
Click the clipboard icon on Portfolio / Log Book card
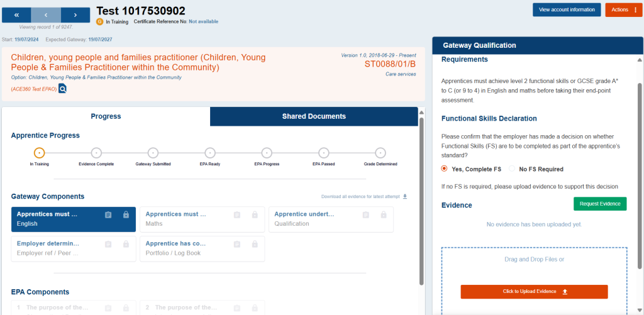click(x=237, y=244)
